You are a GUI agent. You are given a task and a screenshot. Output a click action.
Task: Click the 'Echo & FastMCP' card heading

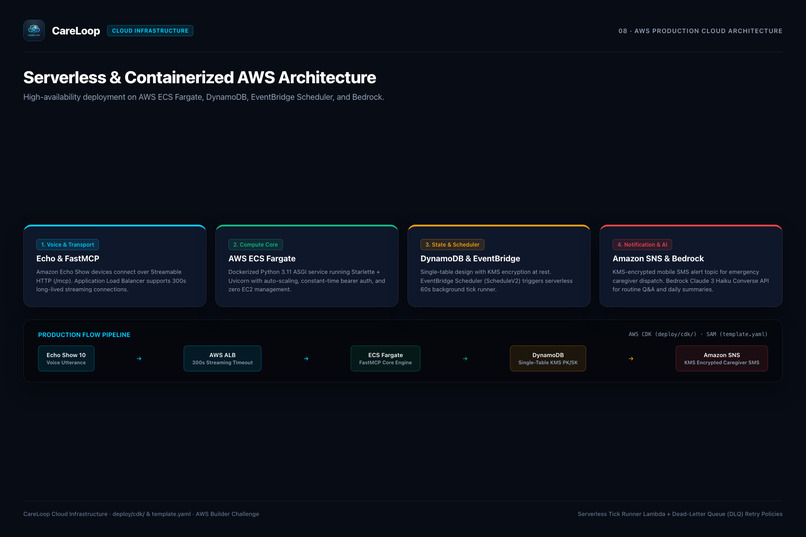pos(68,258)
